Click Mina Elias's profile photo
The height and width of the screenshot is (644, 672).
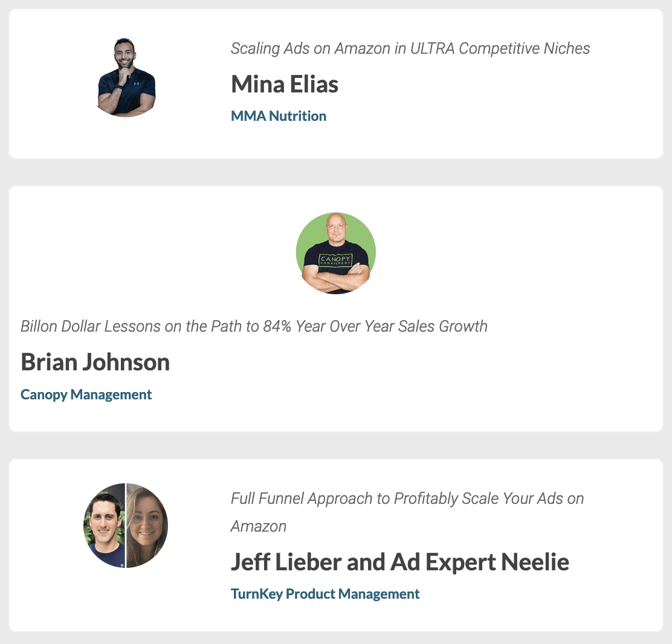click(126, 77)
